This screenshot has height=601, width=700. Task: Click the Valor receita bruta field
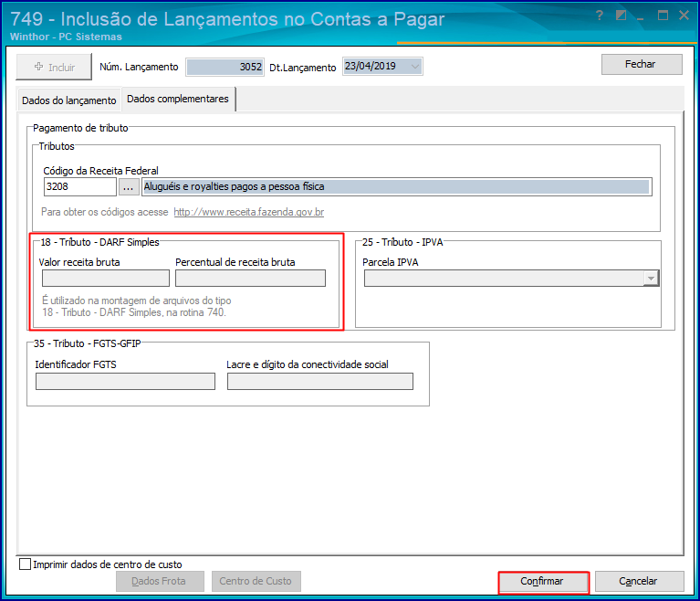pyautogui.click(x=106, y=279)
